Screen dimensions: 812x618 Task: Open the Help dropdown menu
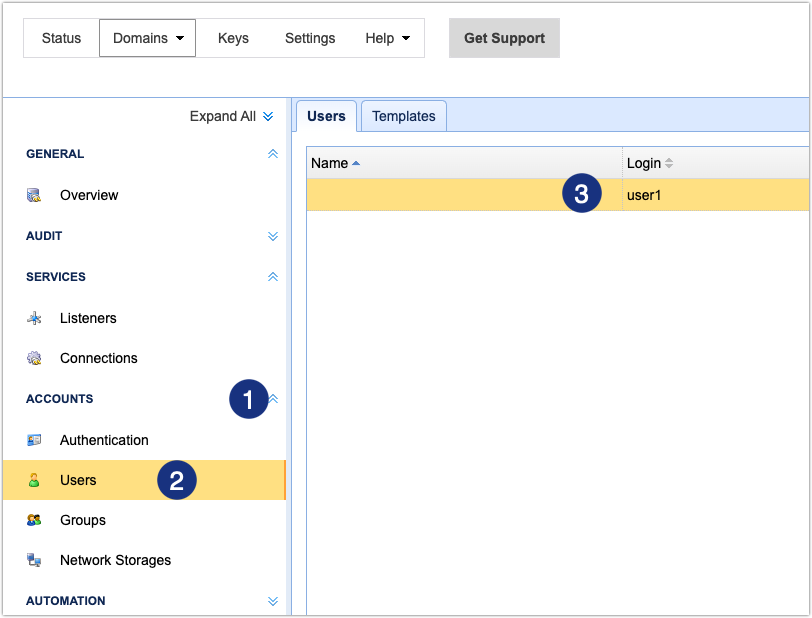[x=387, y=38]
